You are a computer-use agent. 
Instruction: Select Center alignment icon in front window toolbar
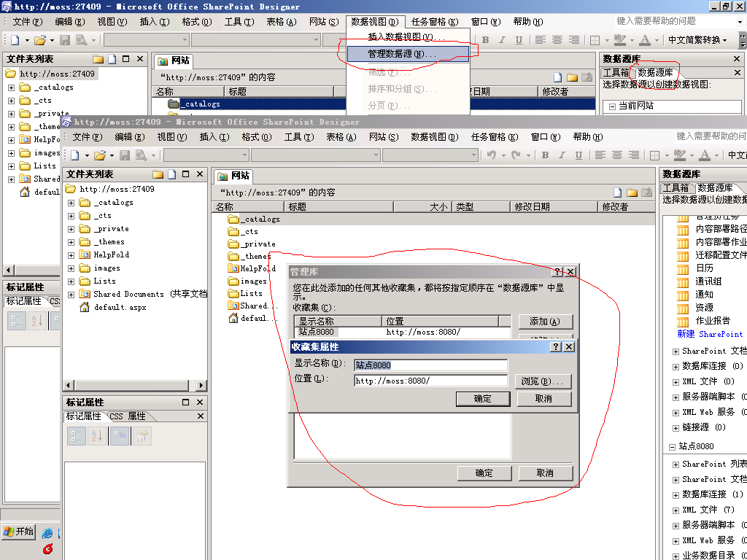coord(617,155)
